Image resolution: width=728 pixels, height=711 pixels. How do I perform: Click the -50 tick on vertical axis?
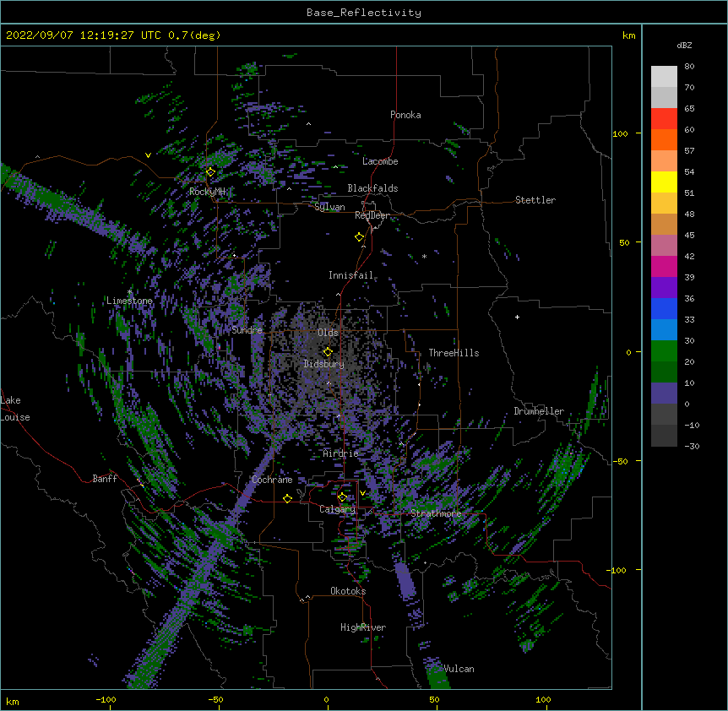[x=620, y=461]
